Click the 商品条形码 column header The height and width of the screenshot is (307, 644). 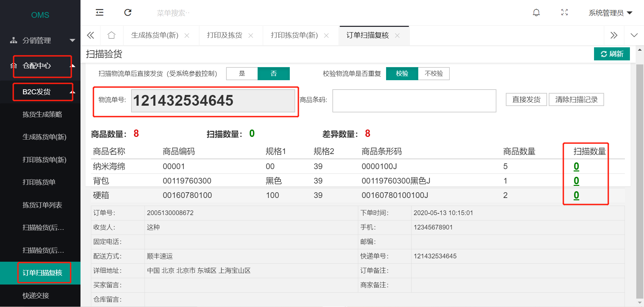click(x=381, y=151)
